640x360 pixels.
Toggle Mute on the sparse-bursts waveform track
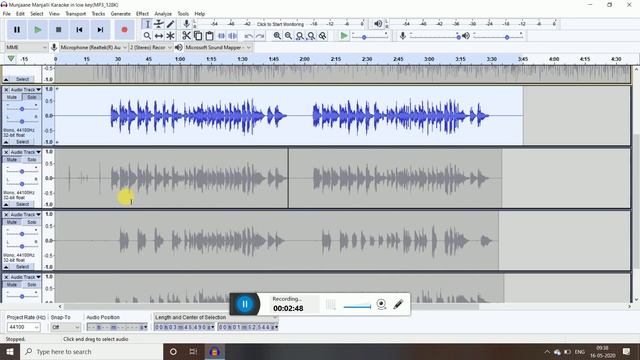[x=12, y=222]
